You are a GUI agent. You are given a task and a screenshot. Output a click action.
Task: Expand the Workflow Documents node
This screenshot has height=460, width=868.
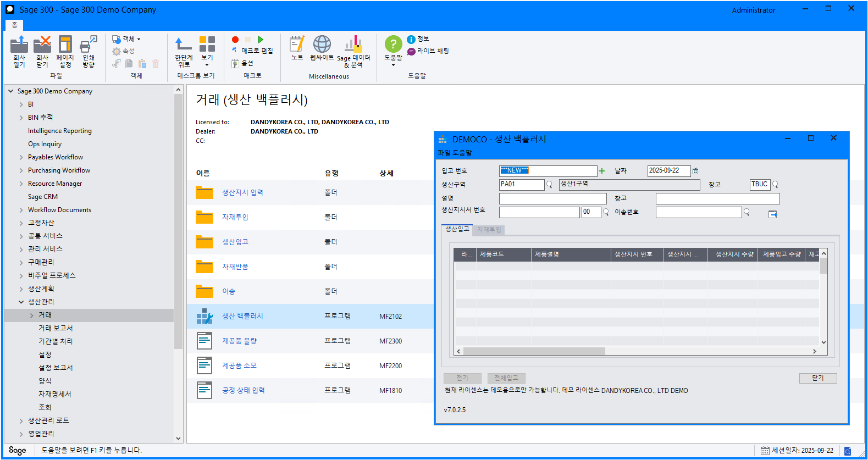pos(21,210)
